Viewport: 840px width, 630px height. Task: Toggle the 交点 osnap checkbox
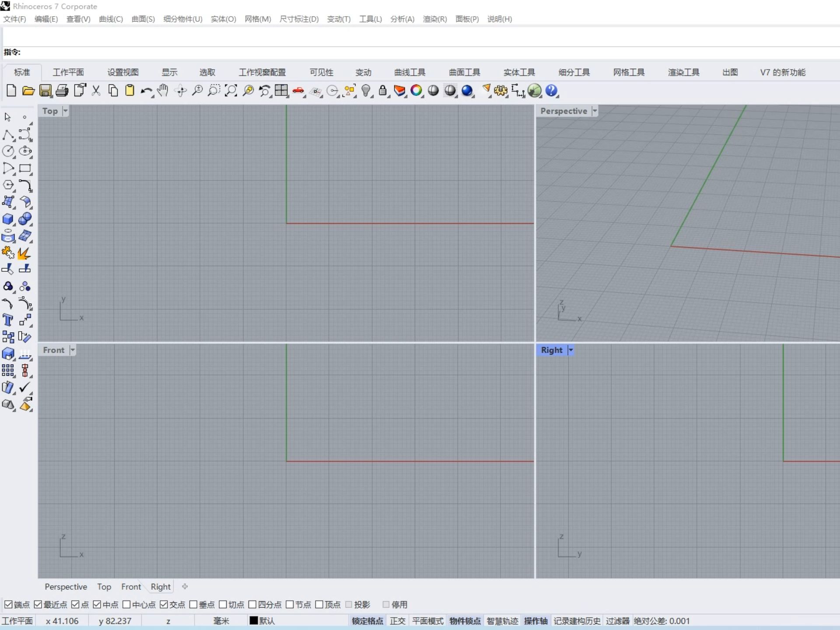(x=164, y=604)
